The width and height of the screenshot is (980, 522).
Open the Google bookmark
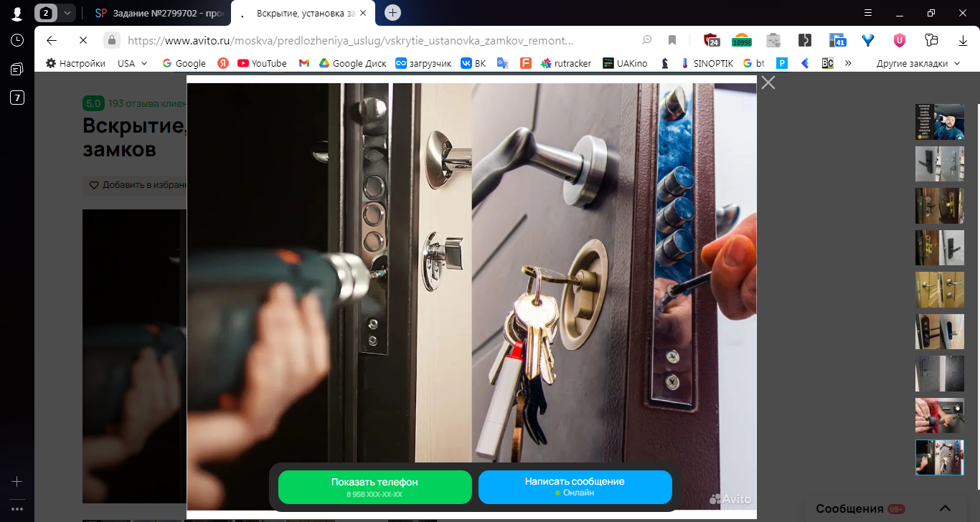[x=184, y=63]
